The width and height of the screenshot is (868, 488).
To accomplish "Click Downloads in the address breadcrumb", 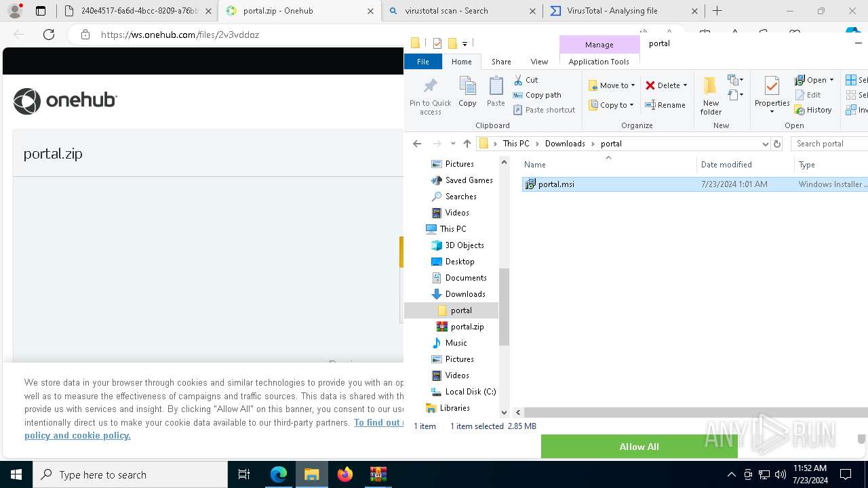I will point(565,144).
